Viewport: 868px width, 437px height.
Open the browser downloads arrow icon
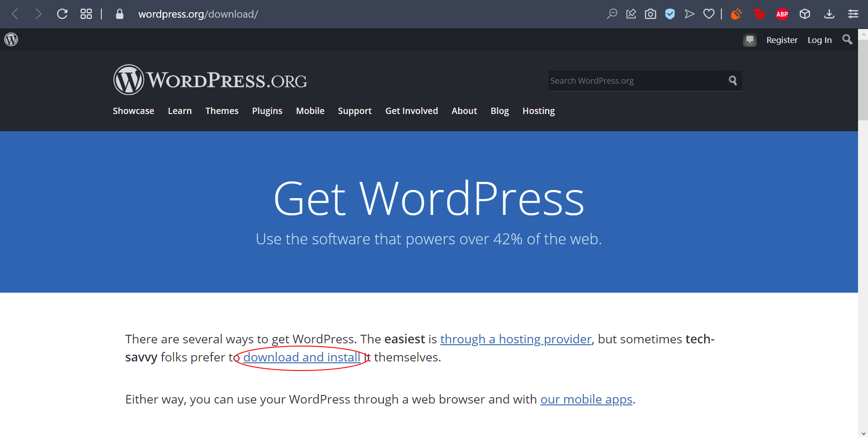pyautogui.click(x=829, y=14)
